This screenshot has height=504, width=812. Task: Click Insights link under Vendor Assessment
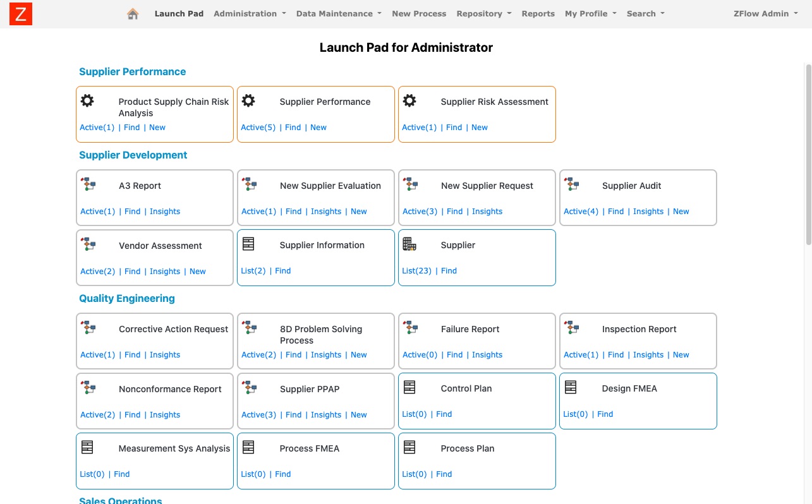(165, 272)
